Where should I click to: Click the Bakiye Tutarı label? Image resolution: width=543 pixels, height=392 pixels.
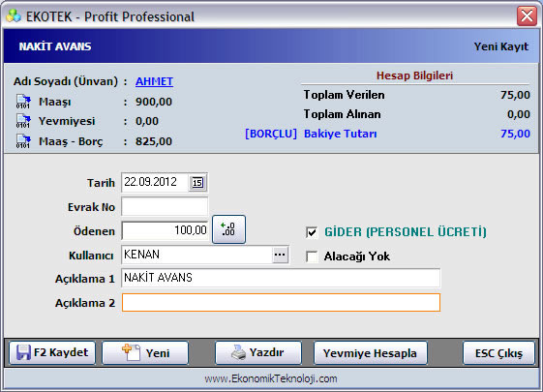click(x=341, y=134)
